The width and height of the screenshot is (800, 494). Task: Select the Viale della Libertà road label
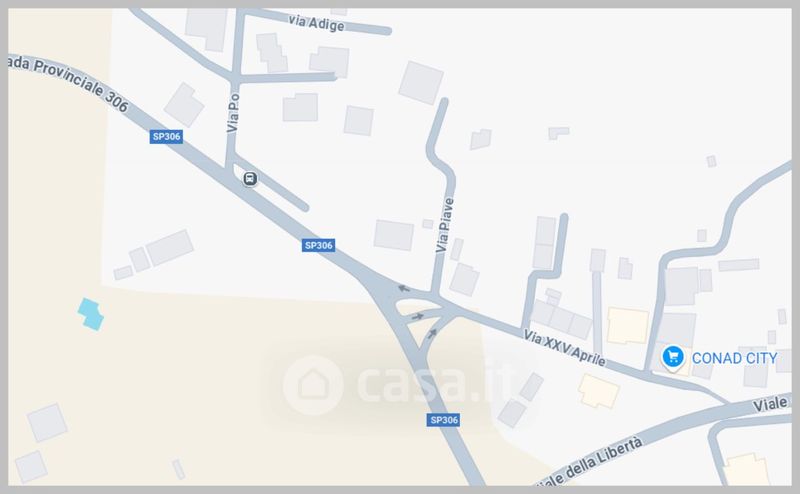coord(590,464)
